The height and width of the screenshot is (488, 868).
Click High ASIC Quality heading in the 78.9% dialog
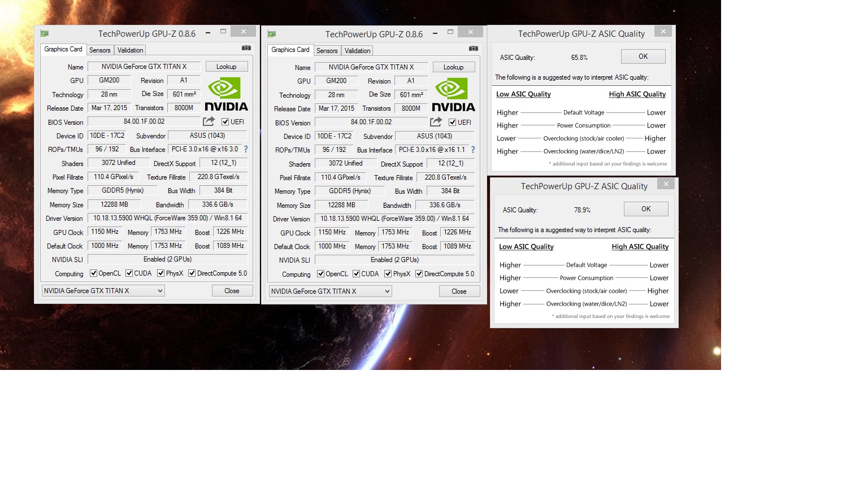coord(640,247)
